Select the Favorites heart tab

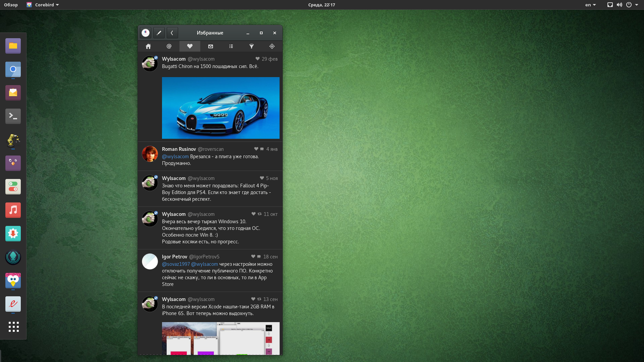tap(190, 46)
